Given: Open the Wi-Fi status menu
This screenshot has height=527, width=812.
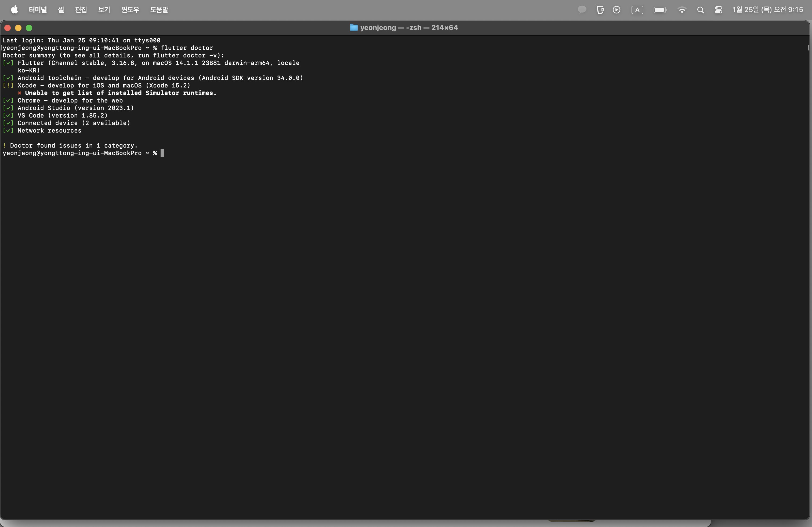Looking at the screenshot, I should [x=682, y=10].
